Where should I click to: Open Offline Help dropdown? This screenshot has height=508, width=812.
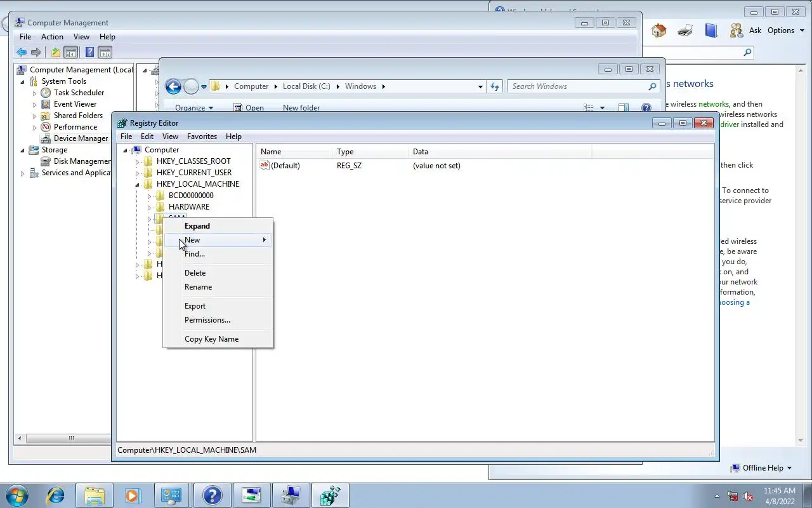[x=761, y=468]
